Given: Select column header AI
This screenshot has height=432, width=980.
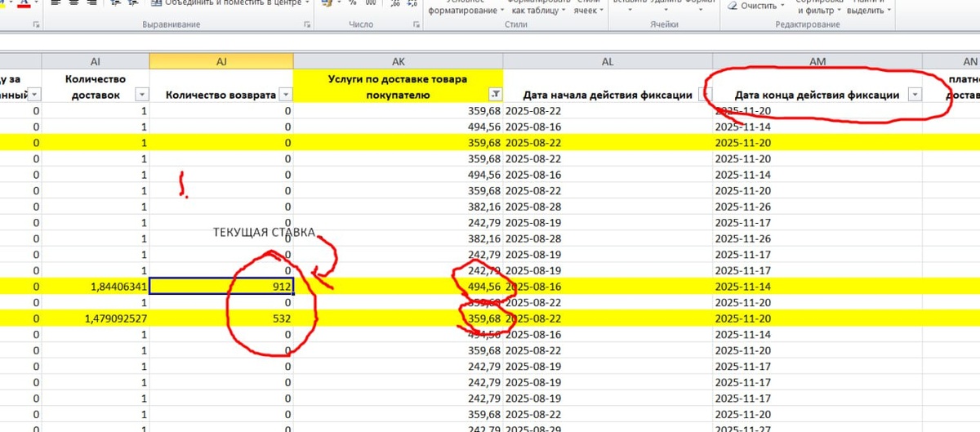Looking at the screenshot, I should click(x=96, y=61).
